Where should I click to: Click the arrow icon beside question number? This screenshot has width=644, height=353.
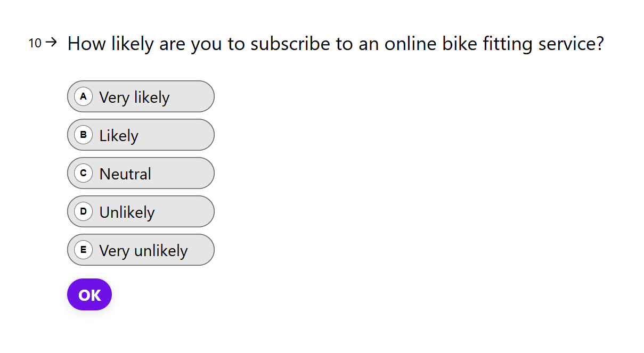click(x=51, y=43)
